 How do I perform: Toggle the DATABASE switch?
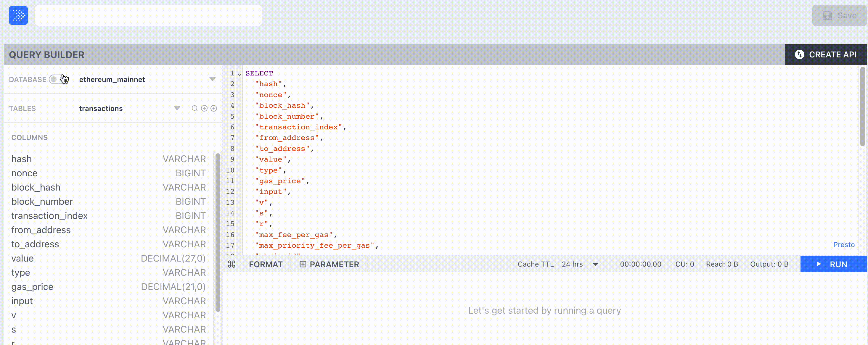coord(57,79)
